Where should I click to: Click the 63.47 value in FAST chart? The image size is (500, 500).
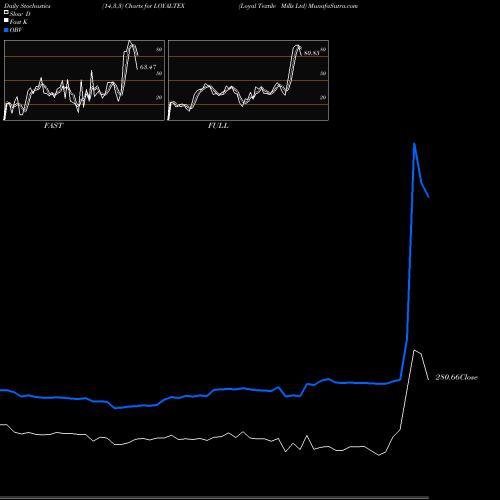148,67
